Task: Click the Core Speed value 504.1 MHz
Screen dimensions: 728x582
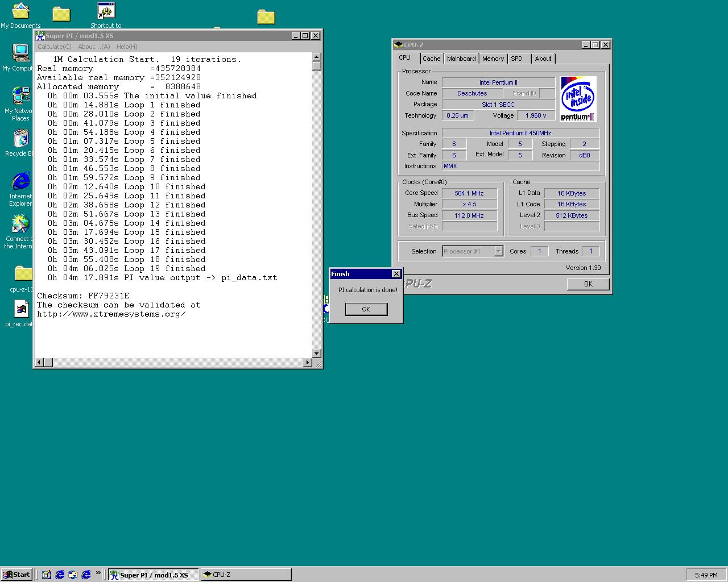Action: pos(469,193)
